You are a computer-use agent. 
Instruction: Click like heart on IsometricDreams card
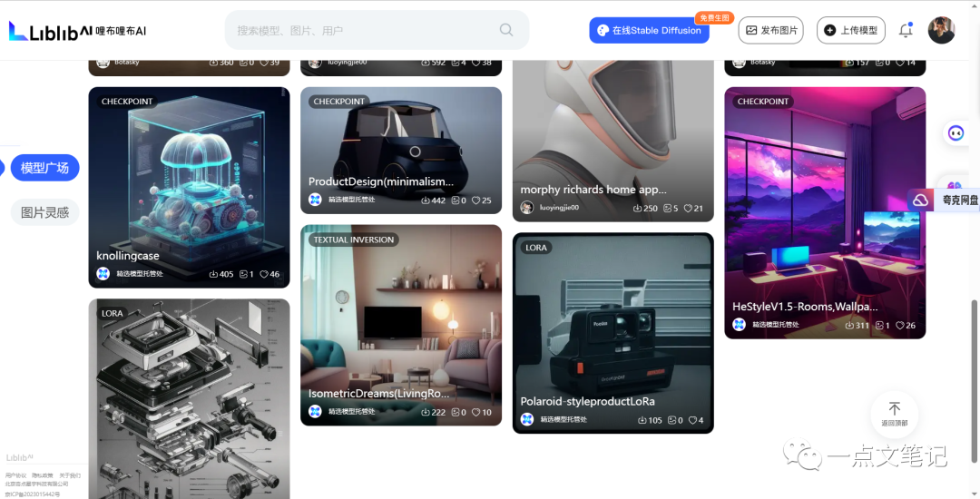coord(475,412)
